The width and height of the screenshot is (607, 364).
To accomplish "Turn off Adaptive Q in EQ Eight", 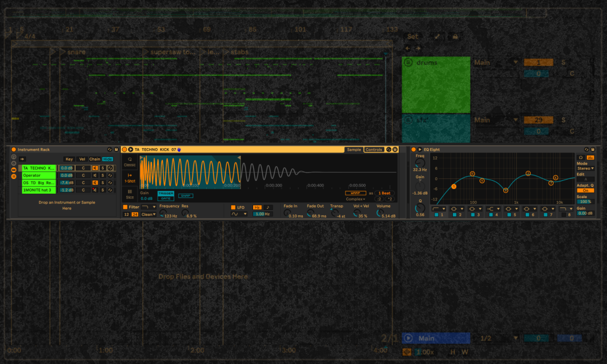I will tap(585, 190).
